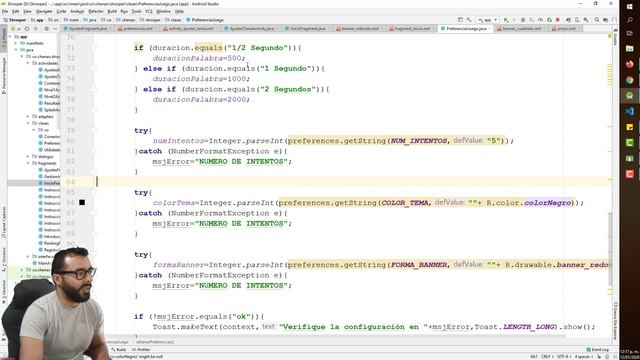
Task: Open the VCS menu
Action: (149, 11)
